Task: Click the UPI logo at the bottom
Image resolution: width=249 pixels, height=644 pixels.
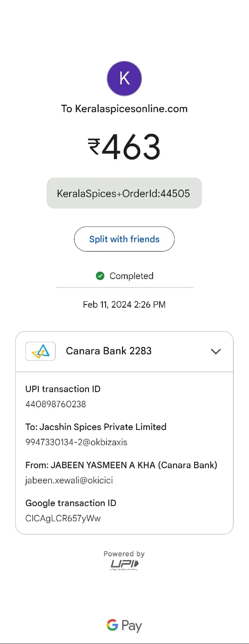Action: (x=125, y=564)
